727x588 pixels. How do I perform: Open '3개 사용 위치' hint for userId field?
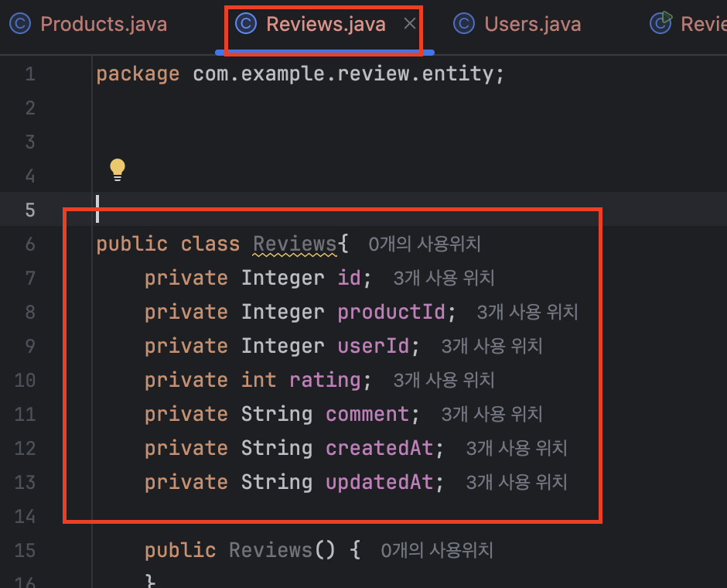(x=491, y=347)
